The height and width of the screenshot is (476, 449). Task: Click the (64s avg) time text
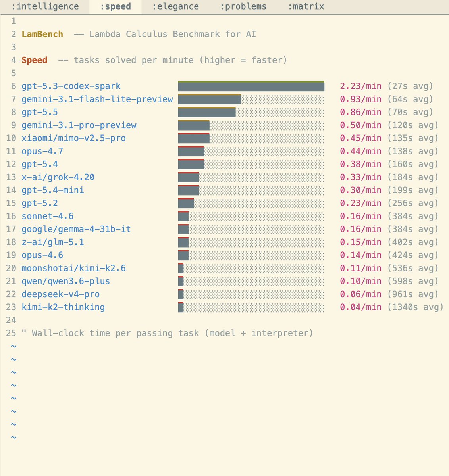[x=410, y=100]
